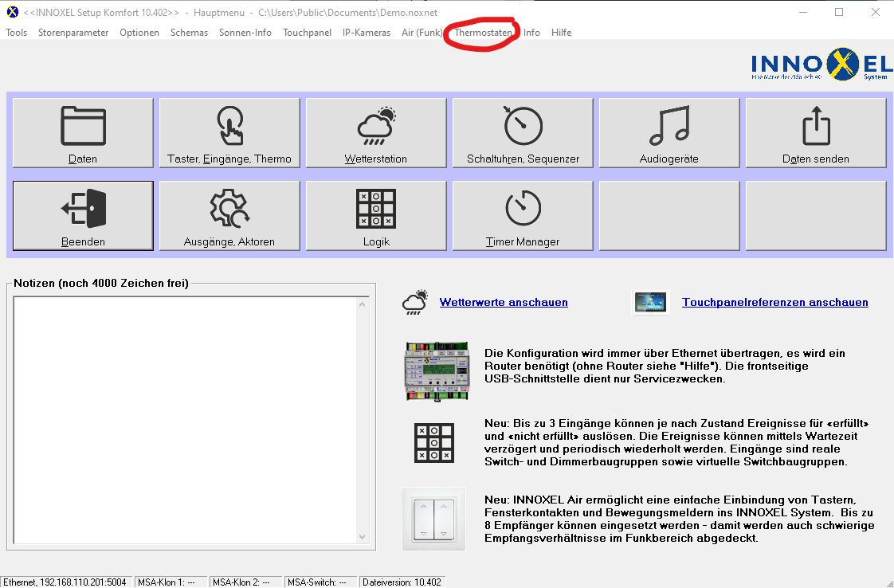Open the Hilfe menu
This screenshot has width=894, height=588.
(x=561, y=33)
